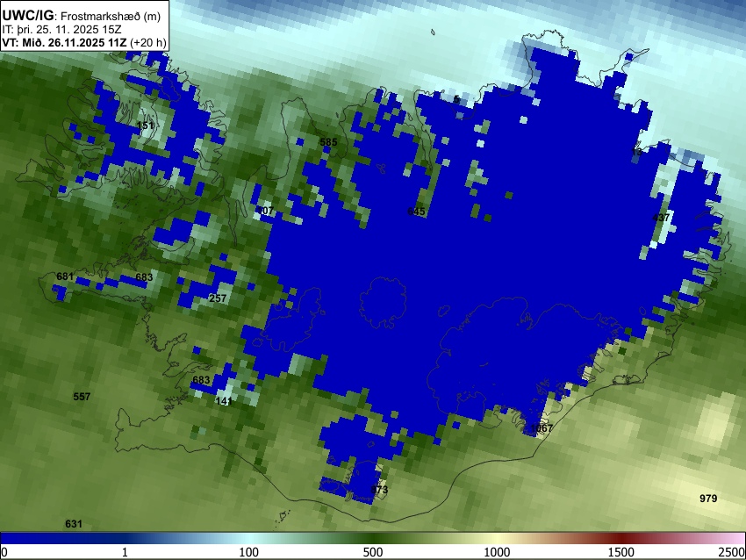
Task: Click the 'VT: Mið. 26.11.2025 11Z' valid-time text
Action: [64, 42]
